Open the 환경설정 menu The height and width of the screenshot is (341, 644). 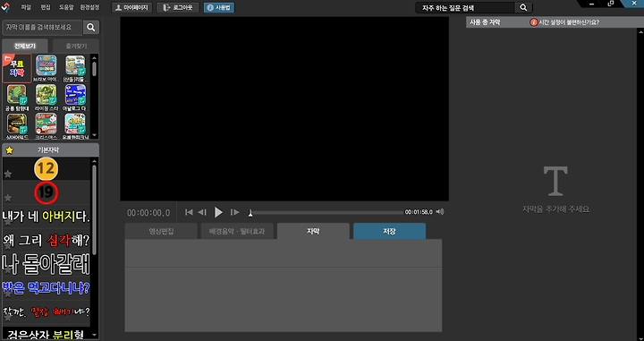(89, 7)
